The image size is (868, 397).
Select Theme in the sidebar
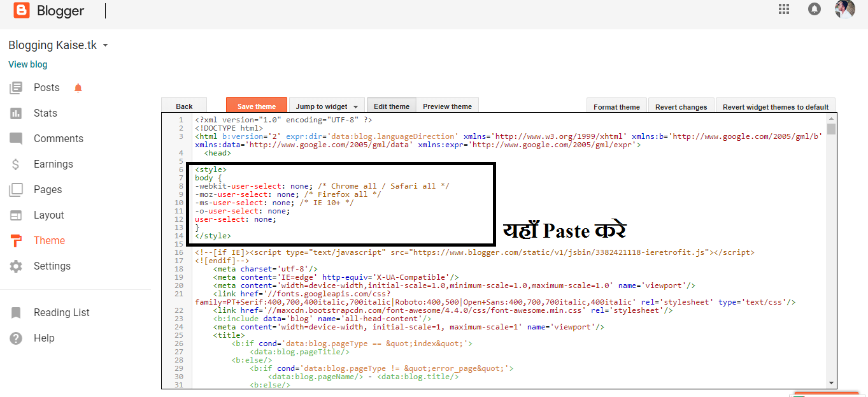click(x=50, y=241)
